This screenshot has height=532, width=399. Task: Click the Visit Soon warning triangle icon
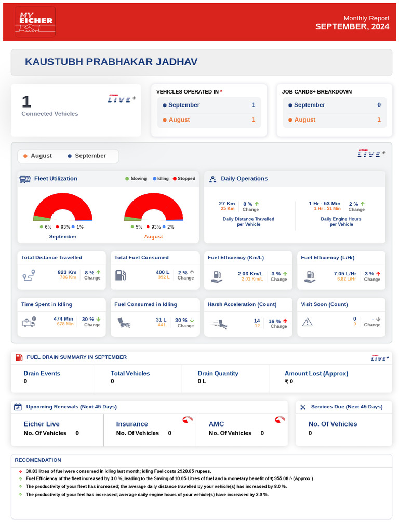click(x=308, y=322)
